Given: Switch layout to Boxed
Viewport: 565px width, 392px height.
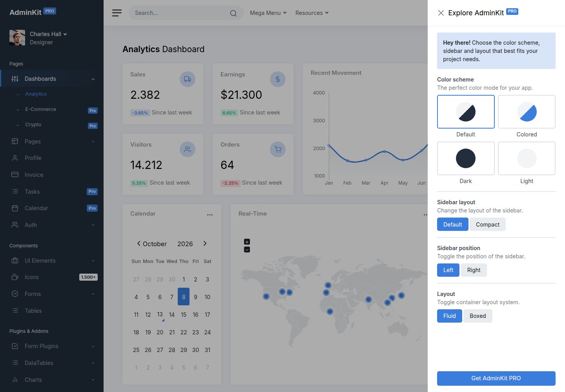Looking at the screenshot, I should (478, 316).
